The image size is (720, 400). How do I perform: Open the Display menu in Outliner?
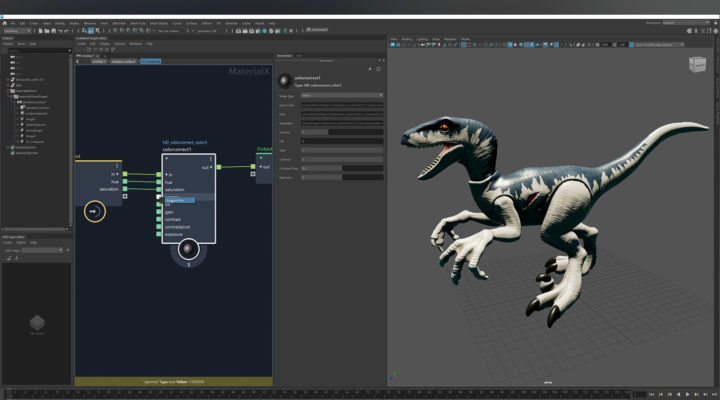pyautogui.click(x=8, y=44)
